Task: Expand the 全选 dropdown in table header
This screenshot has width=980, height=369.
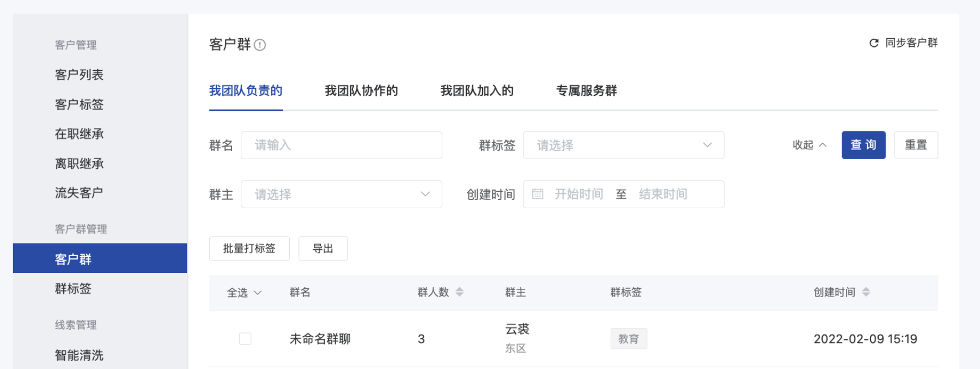Action: click(244, 293)
